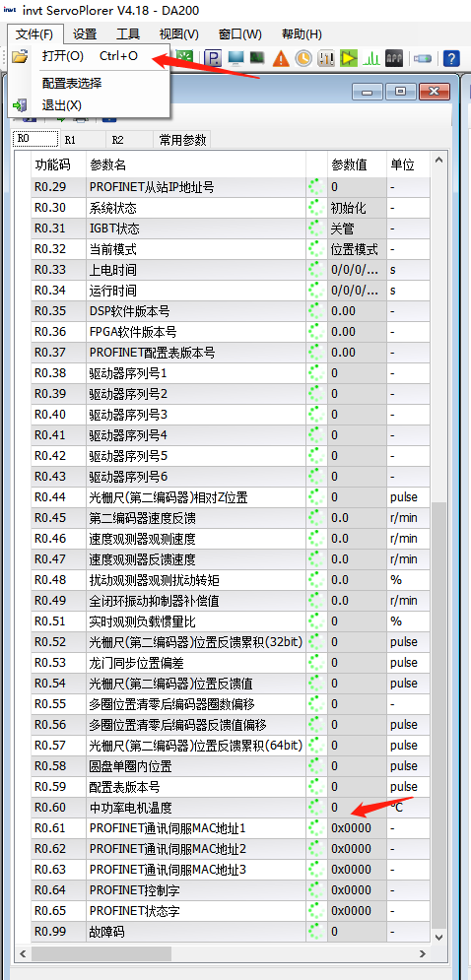Open the 文件(F) menu
The height and width of the screenshot is (980, 471).
click(34, 33)
